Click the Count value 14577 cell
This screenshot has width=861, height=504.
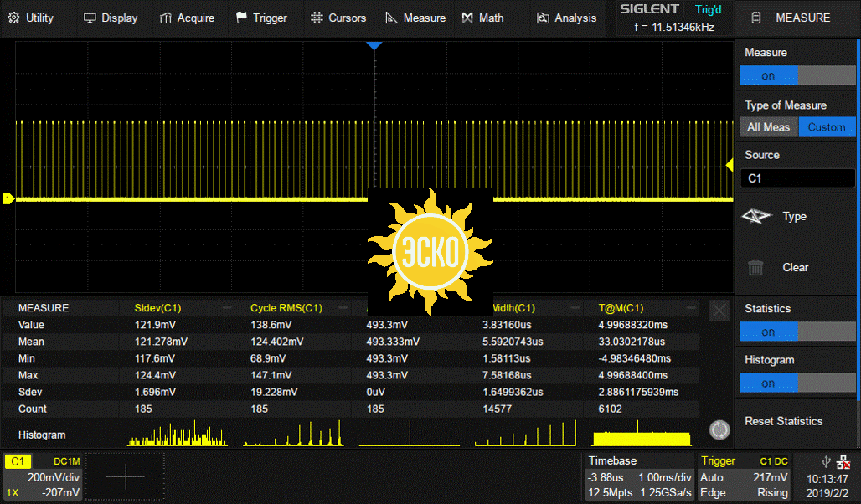click(497, 409)
